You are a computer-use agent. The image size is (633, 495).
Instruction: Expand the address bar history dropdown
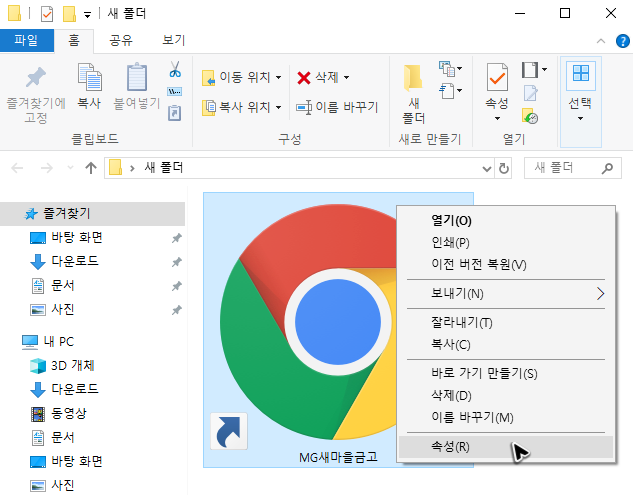487,168
